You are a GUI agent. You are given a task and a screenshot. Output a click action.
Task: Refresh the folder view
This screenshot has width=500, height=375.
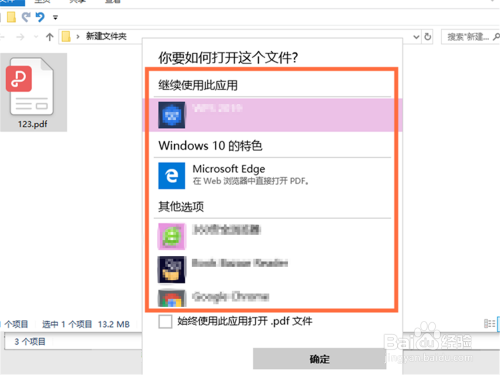point(427,37)
